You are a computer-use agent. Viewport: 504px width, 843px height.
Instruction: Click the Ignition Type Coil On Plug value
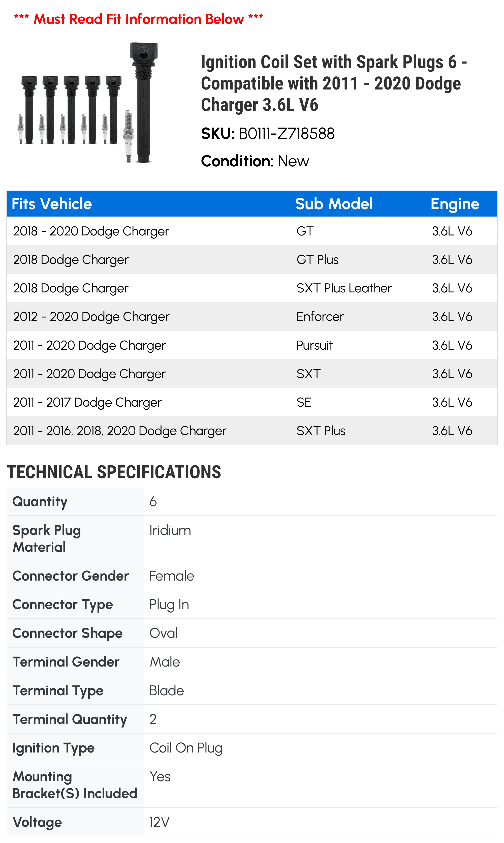[186, 748]
